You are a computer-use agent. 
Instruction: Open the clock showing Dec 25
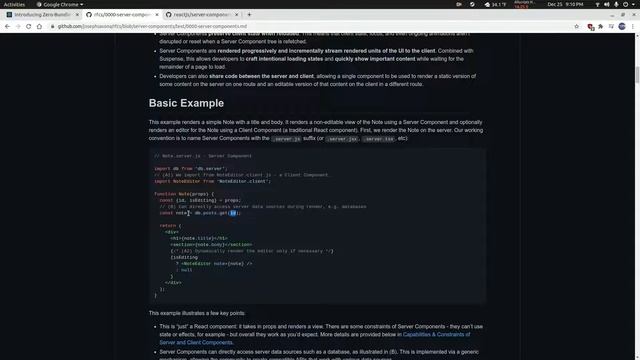point(565,4)
